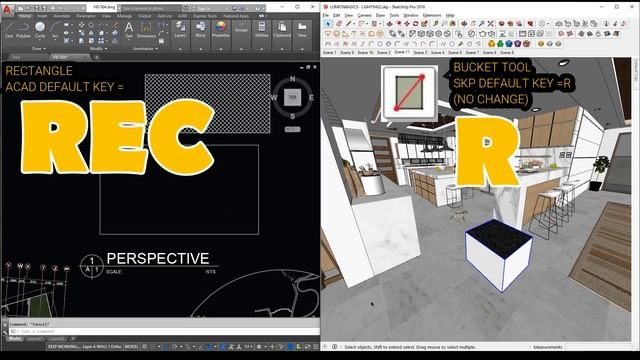This screenshot has width=640, height=360.
Task: Click the AutoCAD keyword search field
Action: (151, 8)
